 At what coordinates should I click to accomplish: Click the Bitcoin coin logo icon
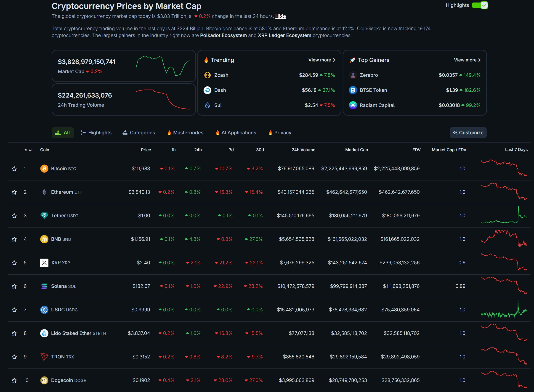44,169
